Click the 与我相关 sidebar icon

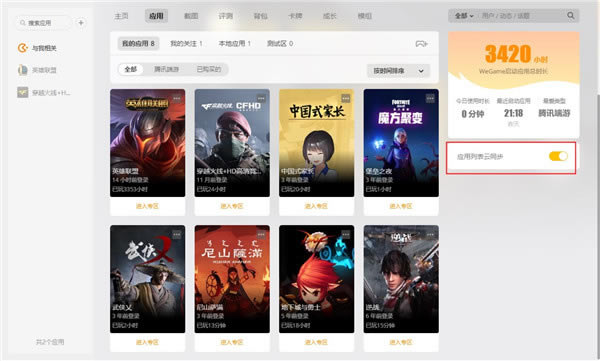pyautogui.click(x=23, y=48)
